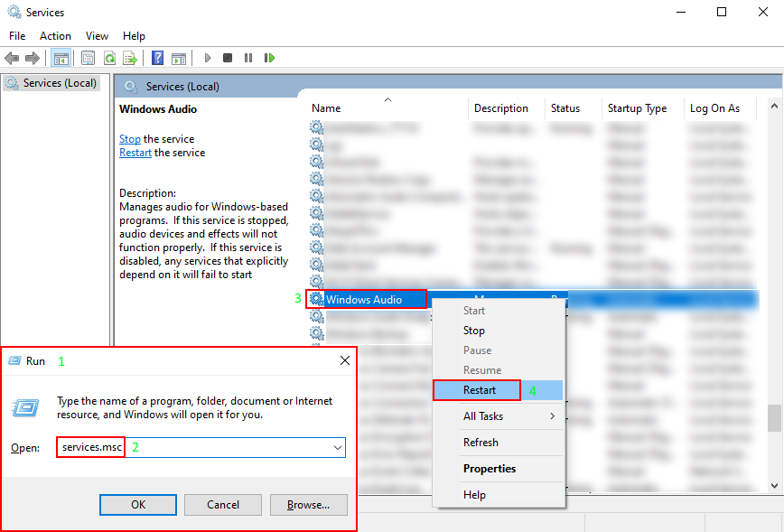Sort by the Status column header

point(574,108)
